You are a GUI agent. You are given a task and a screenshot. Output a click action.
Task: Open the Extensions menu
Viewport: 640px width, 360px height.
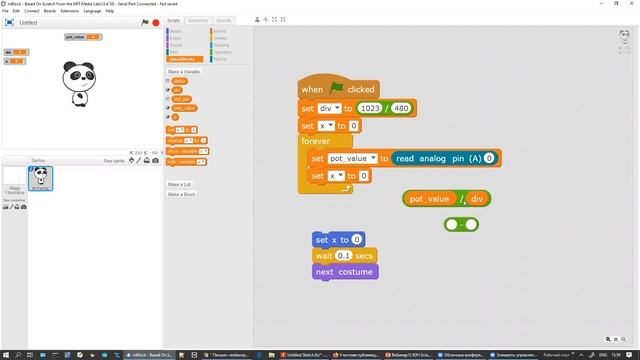click(x=70, y=11)
